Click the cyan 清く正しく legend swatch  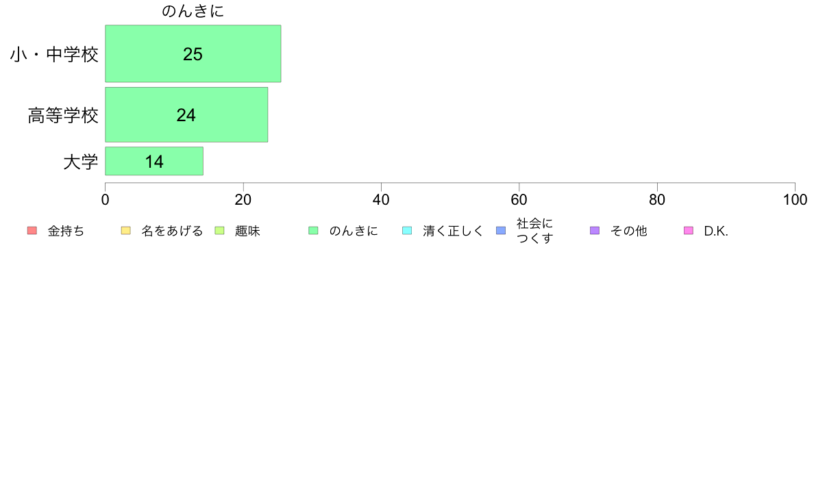coord(407,231)
